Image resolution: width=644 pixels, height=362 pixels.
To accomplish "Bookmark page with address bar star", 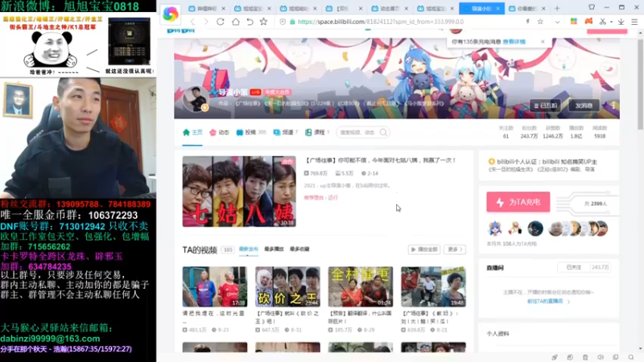I will (540, 22).
